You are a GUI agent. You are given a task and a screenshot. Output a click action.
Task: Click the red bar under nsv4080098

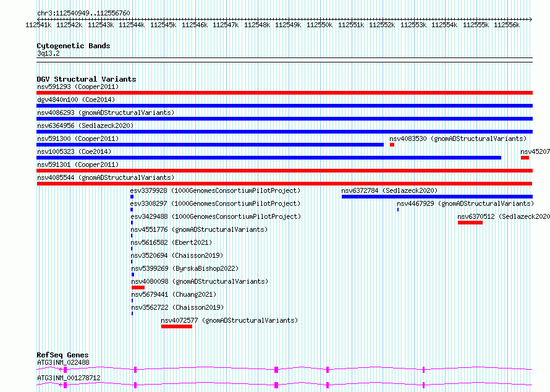point(138,288)
